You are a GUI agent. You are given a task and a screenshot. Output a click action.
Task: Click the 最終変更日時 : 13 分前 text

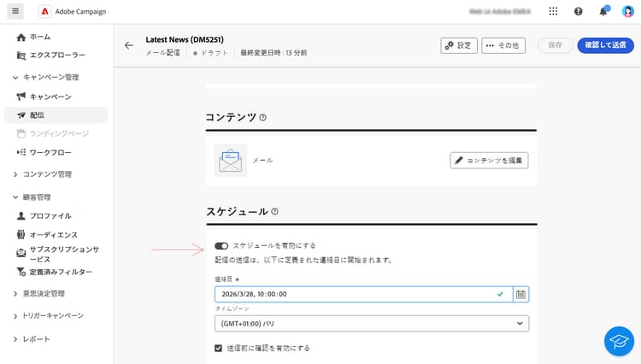pos(273,53)
